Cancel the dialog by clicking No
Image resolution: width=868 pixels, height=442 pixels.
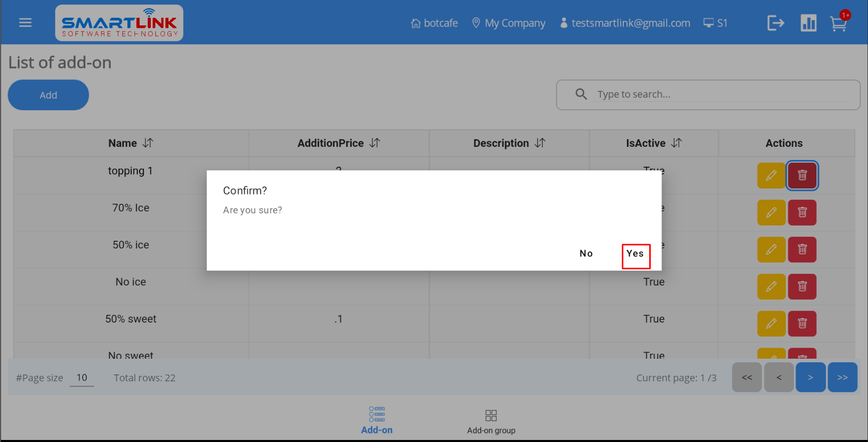(586, 254)
